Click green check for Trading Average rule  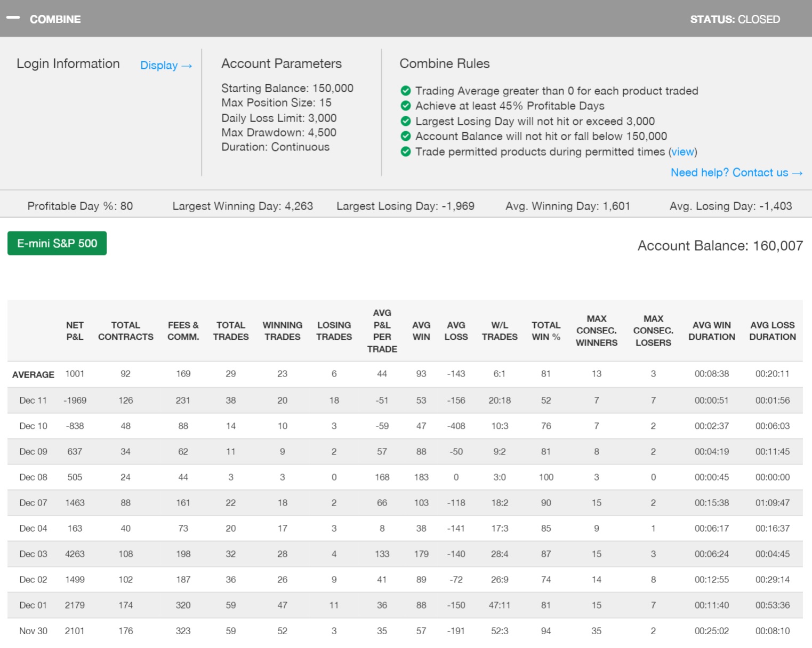[x=406, y=91]
